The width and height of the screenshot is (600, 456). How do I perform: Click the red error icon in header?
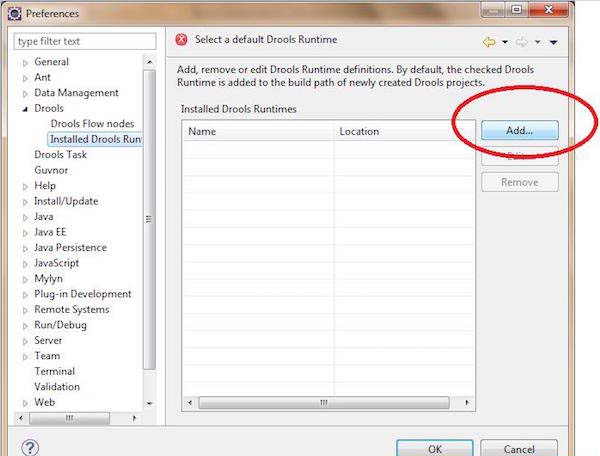tap(181, 40)
